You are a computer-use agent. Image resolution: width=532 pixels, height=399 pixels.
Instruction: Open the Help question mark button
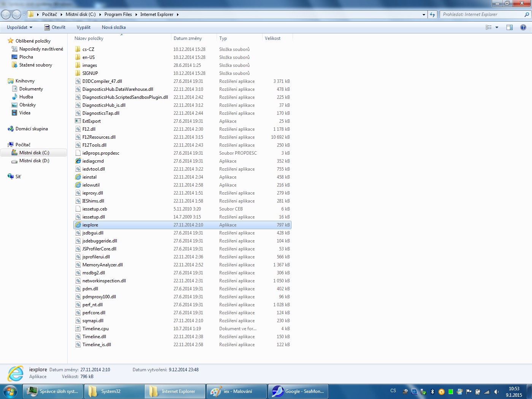point(523,27)
